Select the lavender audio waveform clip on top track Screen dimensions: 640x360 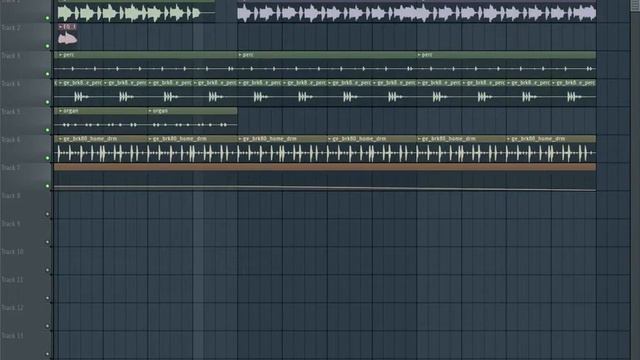tap(416, 12)
